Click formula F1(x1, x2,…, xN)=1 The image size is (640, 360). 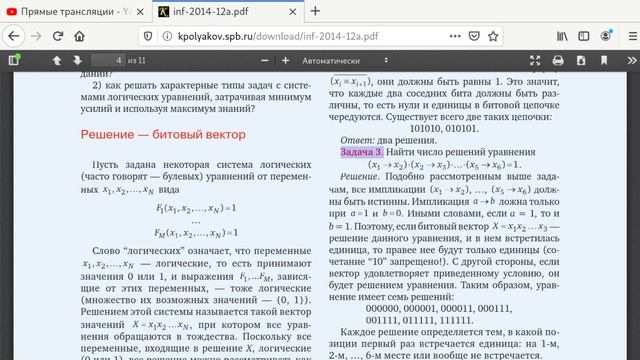click(196, 209)
